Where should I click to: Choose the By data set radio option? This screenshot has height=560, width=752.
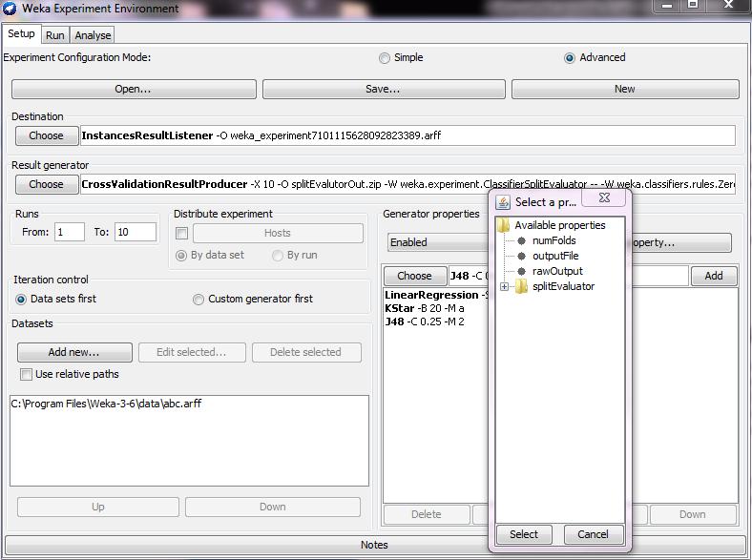[181, 256]
